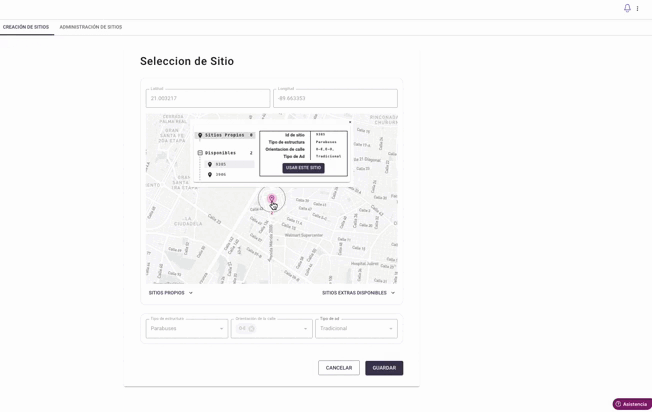Click the Cancelar button
652x412 pixels.
pos(339,368)
